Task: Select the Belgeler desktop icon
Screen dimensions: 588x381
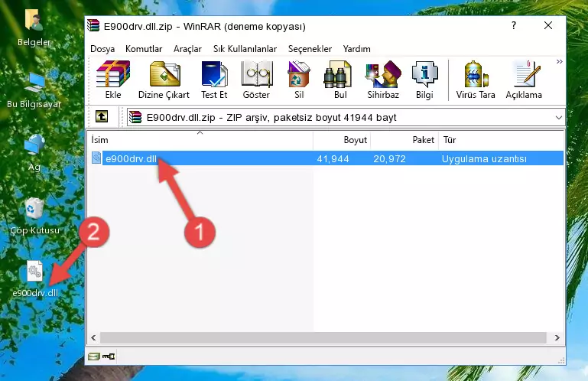Action: [34, 28]
